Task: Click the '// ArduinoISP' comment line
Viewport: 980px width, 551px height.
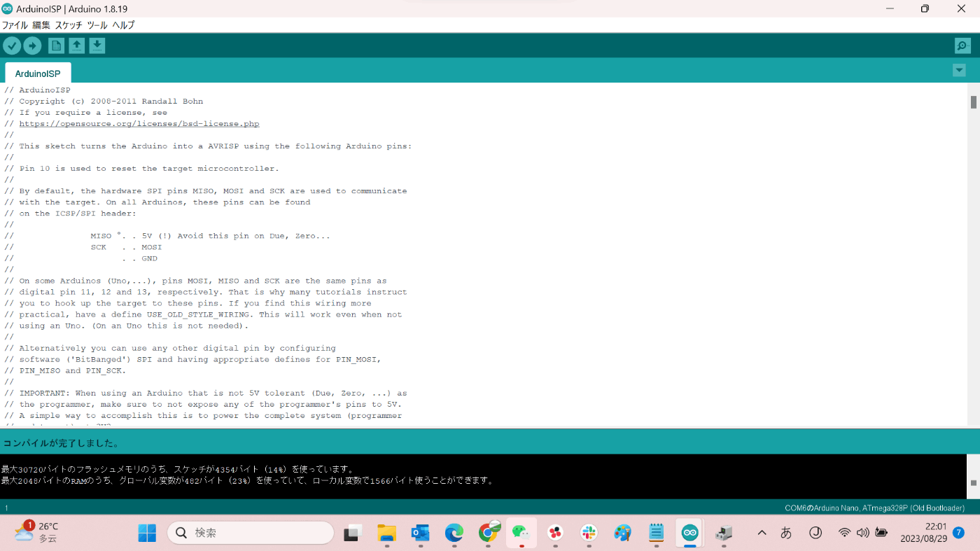Action: pos(37,90)
